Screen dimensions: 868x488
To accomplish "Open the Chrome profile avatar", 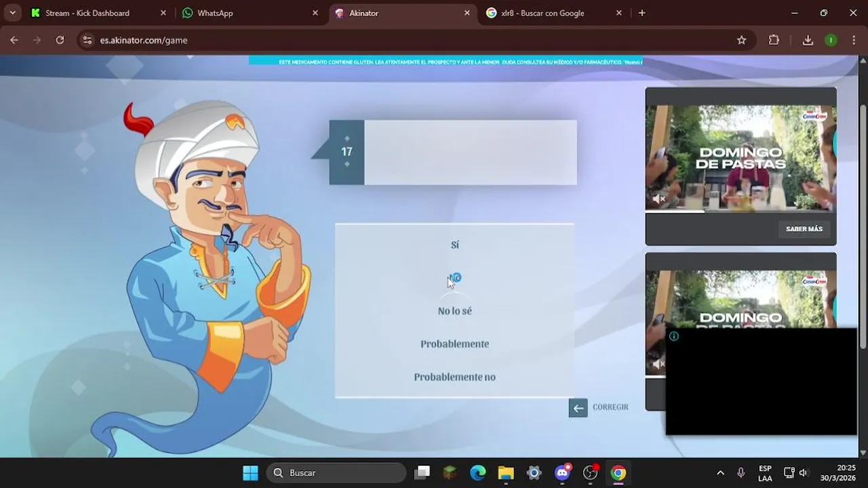I will coord(831,40).
